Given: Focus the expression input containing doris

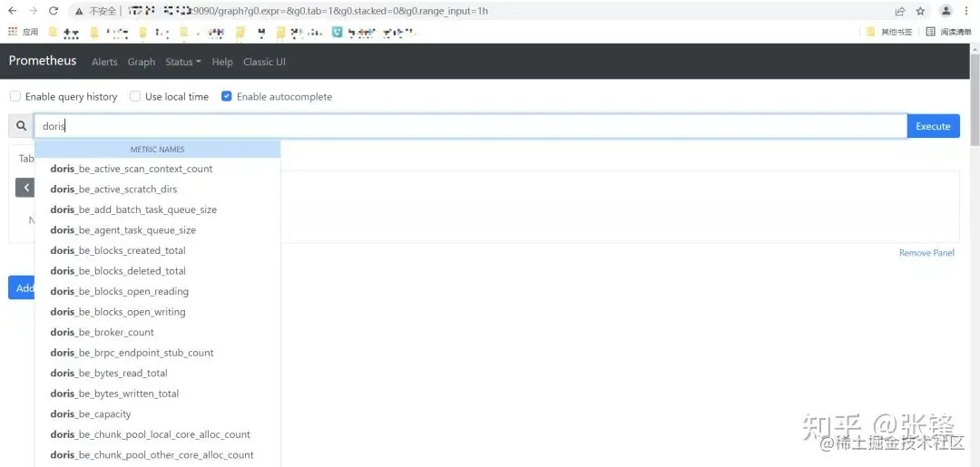Looking at the screenshot, I should 471,126.
